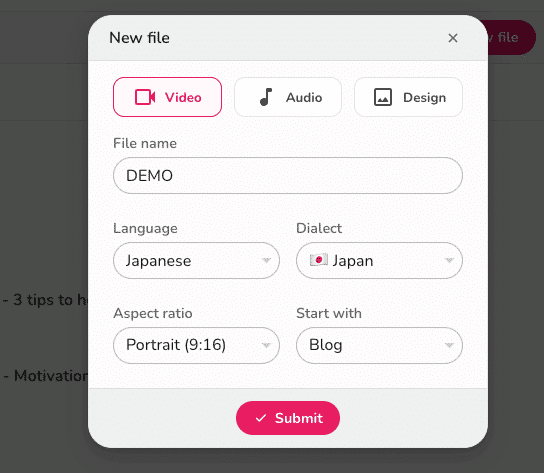544x473 pixels.
Task: Open the background item starting with Motivation
Action: click(46, 376)
